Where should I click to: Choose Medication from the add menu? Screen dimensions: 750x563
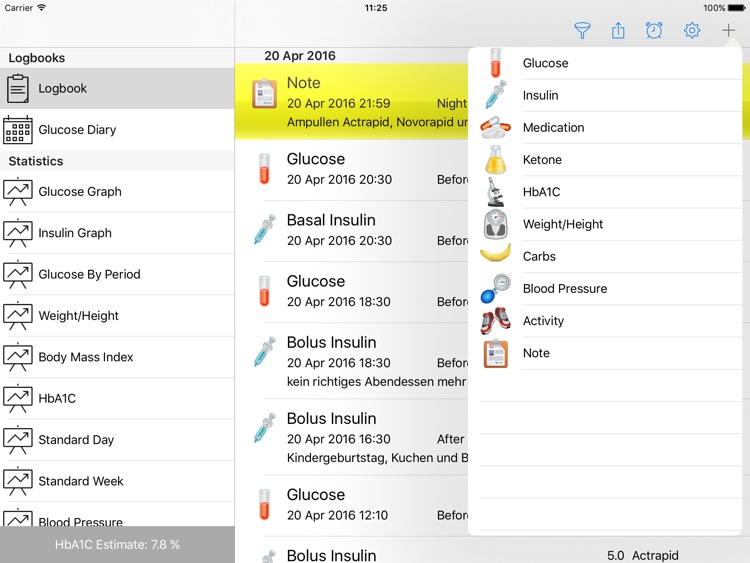pyautogui.click(x=605, y=127)
